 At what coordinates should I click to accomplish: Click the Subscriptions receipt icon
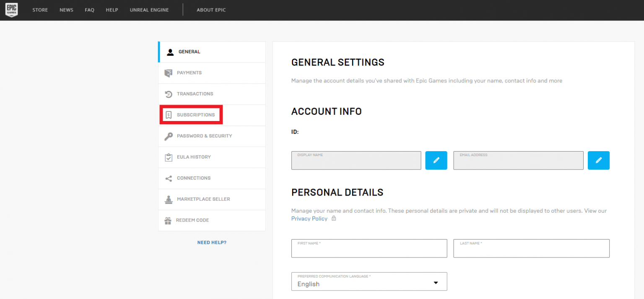(169, 115)
